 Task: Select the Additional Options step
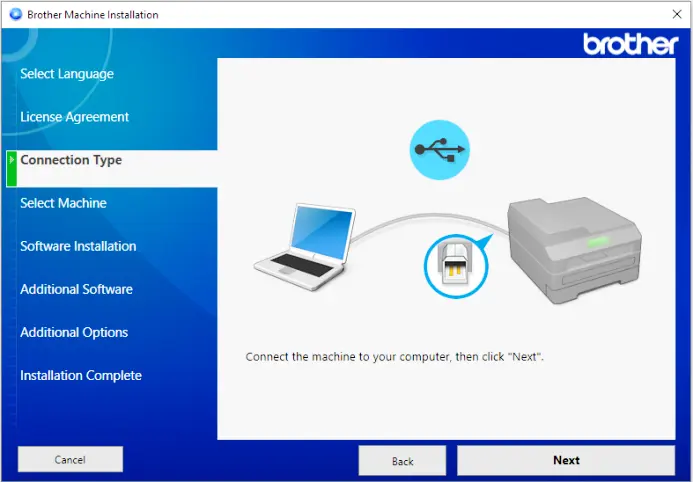coord(74,332)
